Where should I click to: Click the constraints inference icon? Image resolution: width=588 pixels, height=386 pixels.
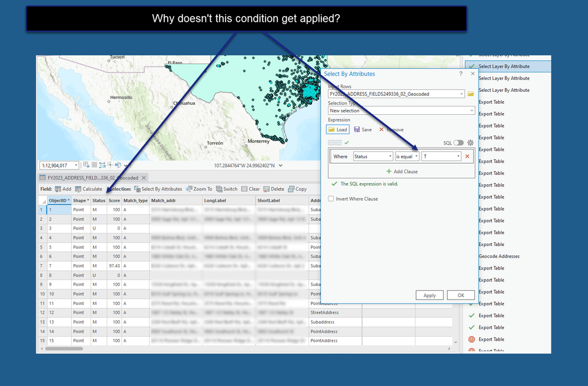pos(102,165)
